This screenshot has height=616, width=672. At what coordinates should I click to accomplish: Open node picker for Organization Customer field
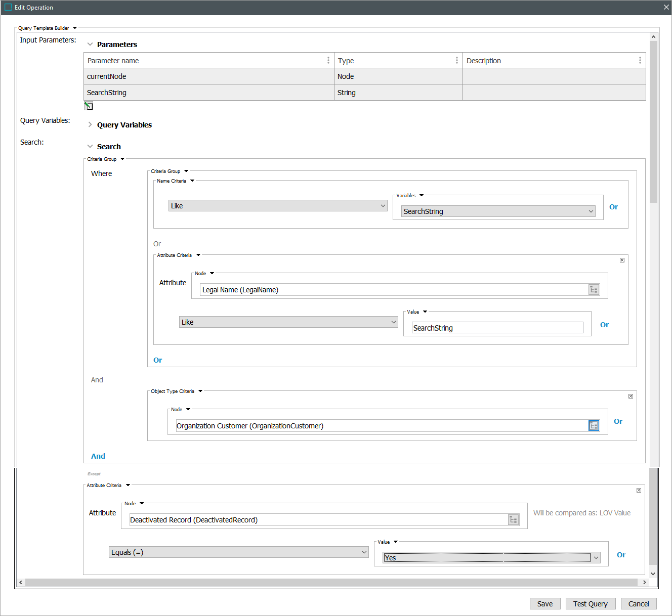coord(594,426)
